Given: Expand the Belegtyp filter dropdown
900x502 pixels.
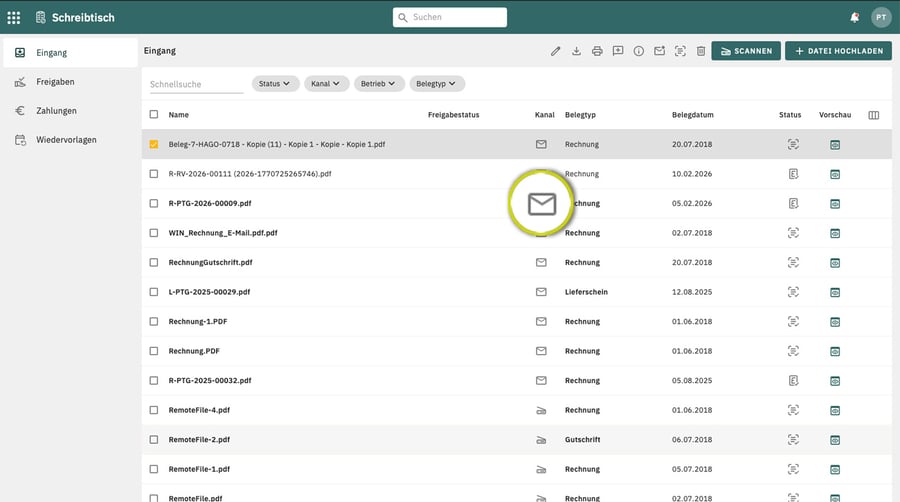Looking at the screenshot, I should coord(437,84).
